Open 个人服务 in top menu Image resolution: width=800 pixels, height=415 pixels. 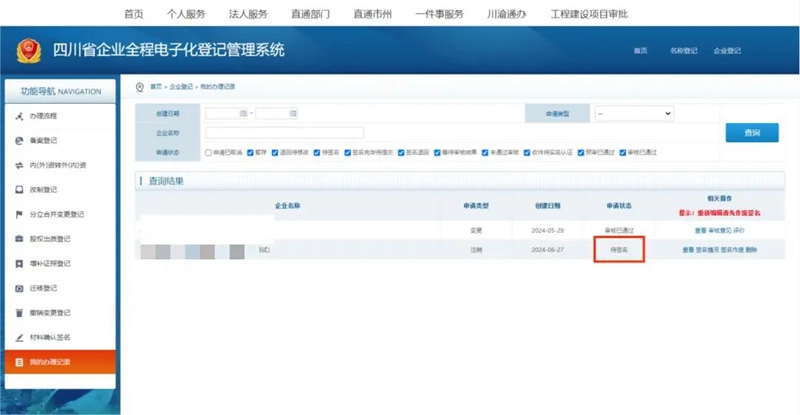point(186,14)
